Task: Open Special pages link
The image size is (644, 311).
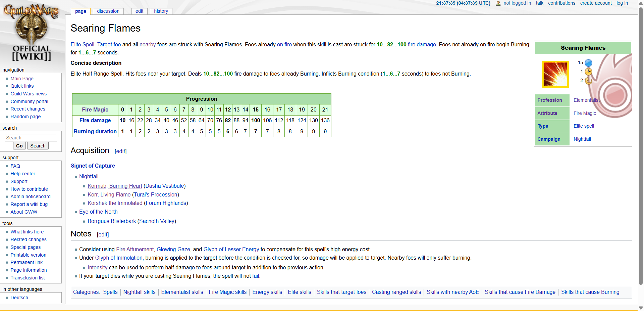Action: coord(25,247)
